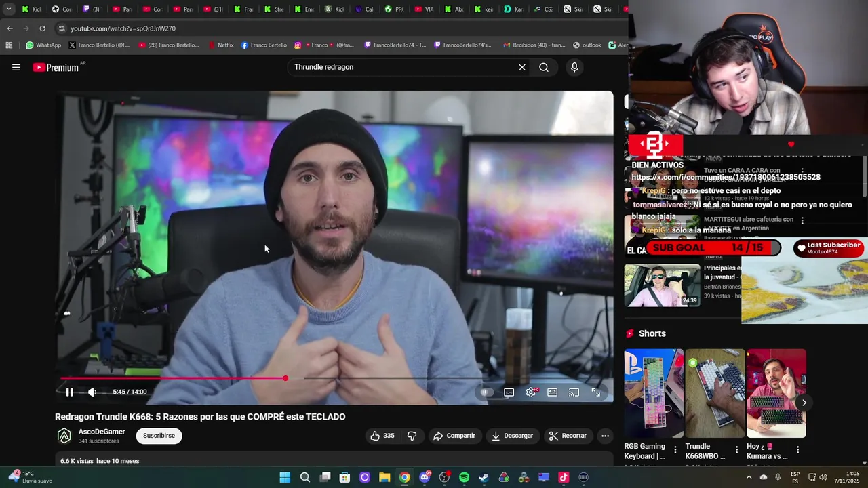Open options for Hoy Kumara short
The image size is (868, 488).
pos(797,449)
